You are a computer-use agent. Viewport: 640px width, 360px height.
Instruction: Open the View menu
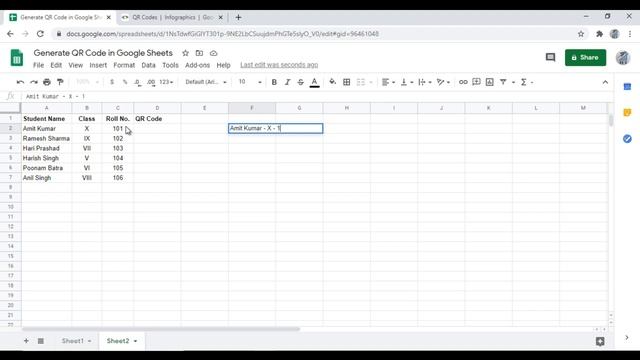[76, 65]
